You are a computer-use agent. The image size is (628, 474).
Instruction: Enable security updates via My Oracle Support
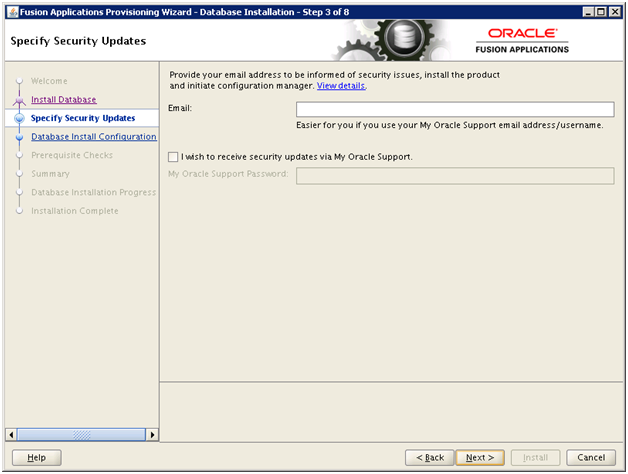pos(173,157)
